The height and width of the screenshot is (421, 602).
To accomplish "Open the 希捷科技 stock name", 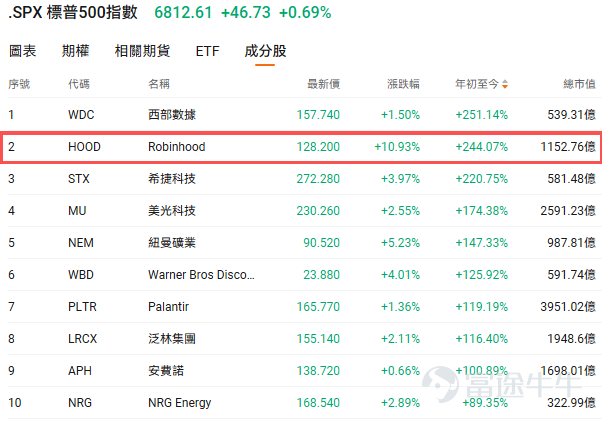I will pos(172,179).
